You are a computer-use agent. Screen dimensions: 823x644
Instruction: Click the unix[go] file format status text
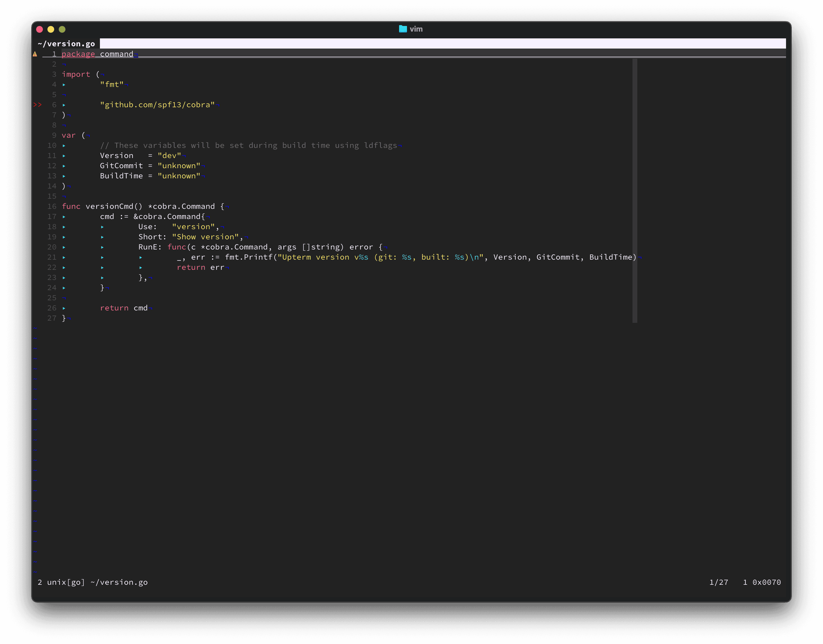click(x=65, y=582)
